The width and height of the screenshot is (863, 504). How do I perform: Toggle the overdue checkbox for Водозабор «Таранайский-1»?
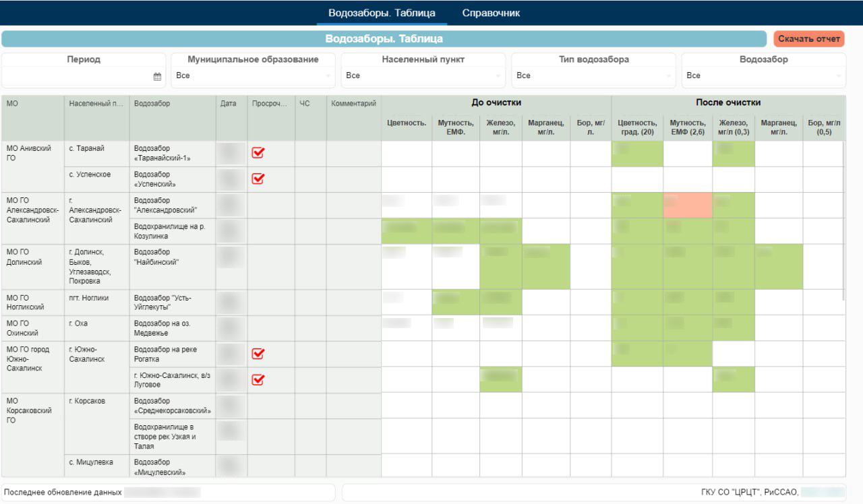[x=258, y=153]
